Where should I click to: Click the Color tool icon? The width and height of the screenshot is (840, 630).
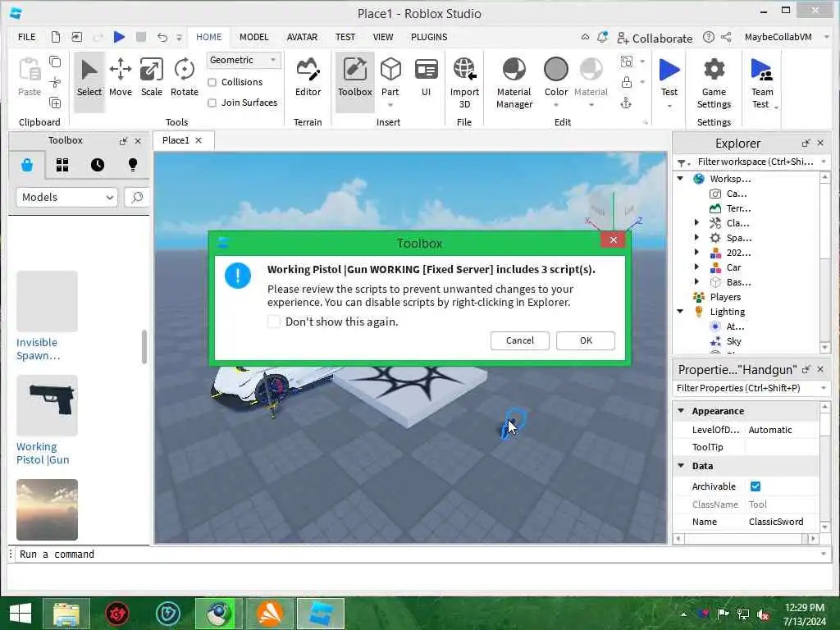tap(556, 70)
